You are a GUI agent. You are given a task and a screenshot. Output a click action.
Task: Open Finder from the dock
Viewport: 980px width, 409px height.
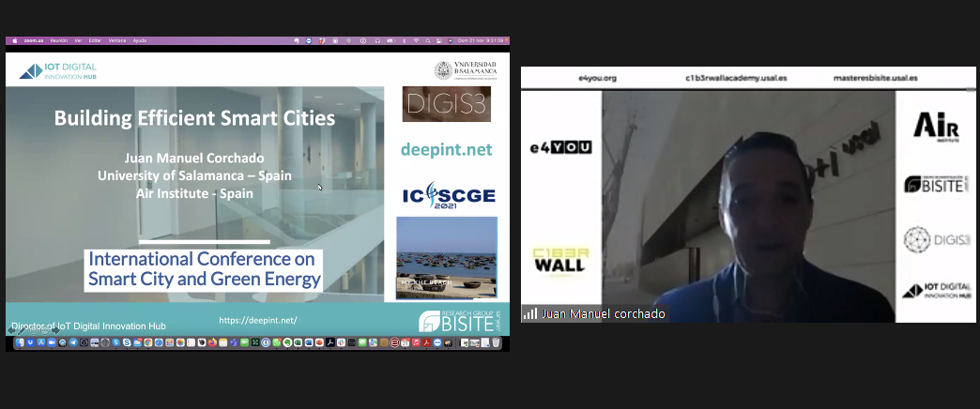click(x=20, y=342)
